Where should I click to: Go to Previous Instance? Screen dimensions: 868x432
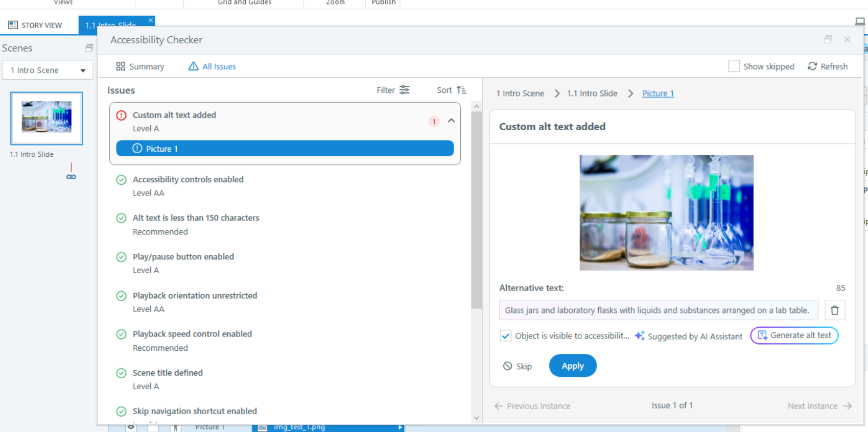point(532,406)
